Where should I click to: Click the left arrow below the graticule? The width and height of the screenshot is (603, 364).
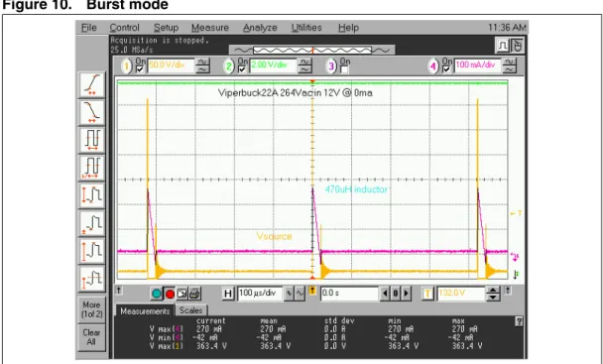(118, 291)
